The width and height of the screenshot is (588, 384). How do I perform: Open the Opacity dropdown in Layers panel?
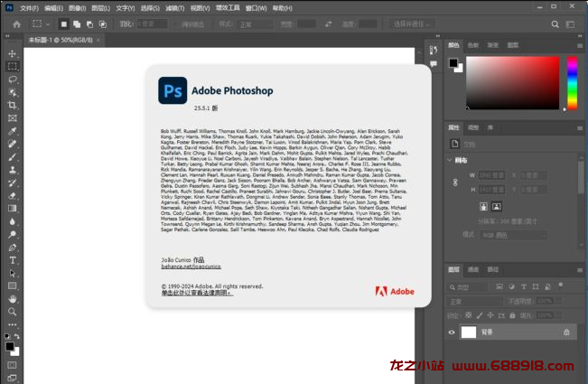(558, 301)
